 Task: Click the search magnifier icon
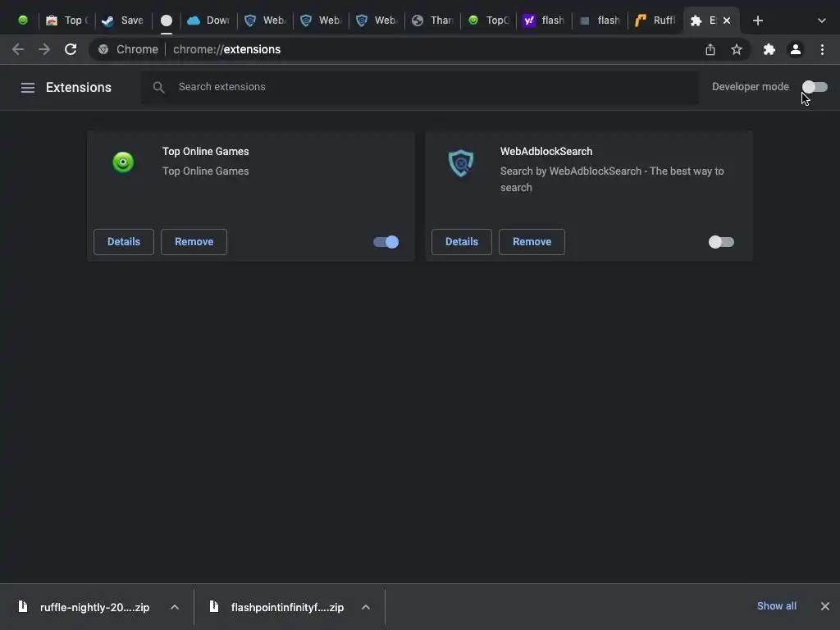[x=158, y=87]
